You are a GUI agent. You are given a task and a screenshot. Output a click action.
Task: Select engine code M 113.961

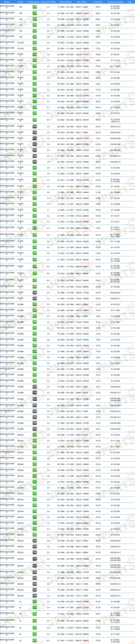[x=115, y=634]
